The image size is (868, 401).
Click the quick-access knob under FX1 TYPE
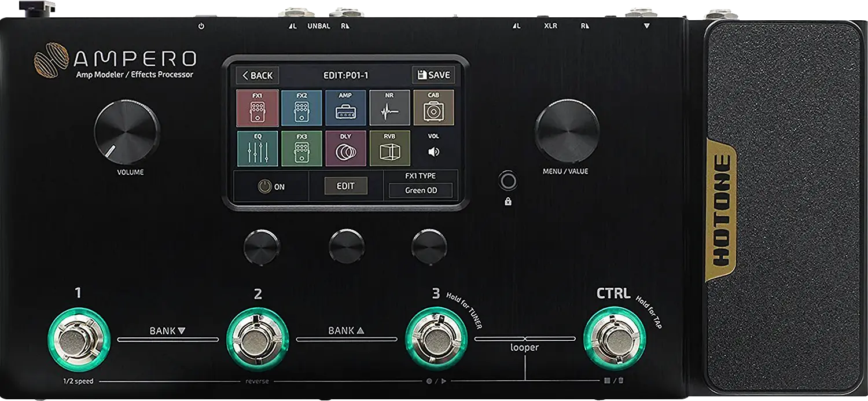tap(429, 246)
